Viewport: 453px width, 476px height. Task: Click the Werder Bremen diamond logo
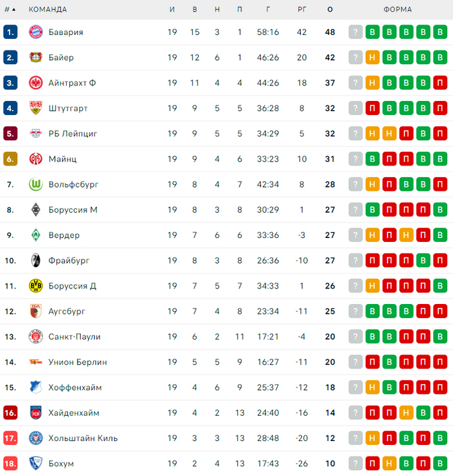(36, 235)
